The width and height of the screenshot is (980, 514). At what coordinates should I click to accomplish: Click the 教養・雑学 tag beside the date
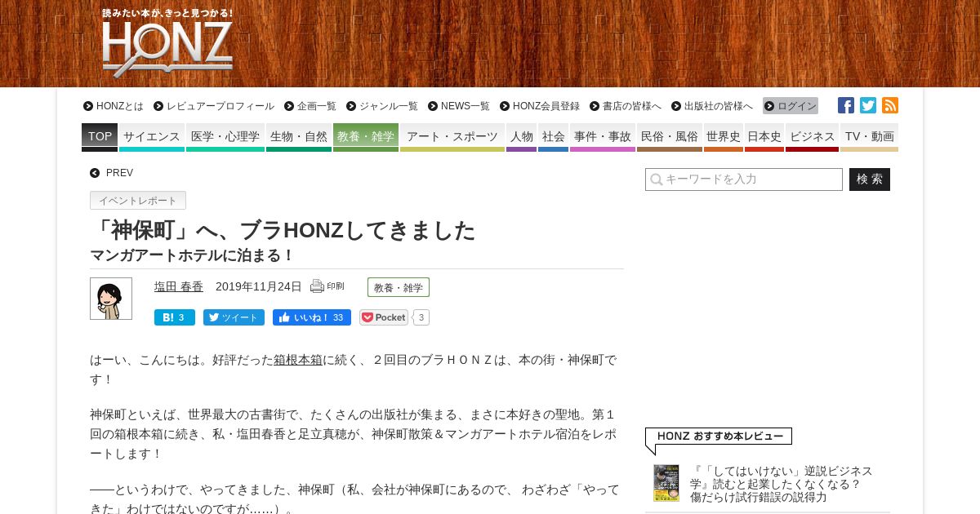(399, 287)
